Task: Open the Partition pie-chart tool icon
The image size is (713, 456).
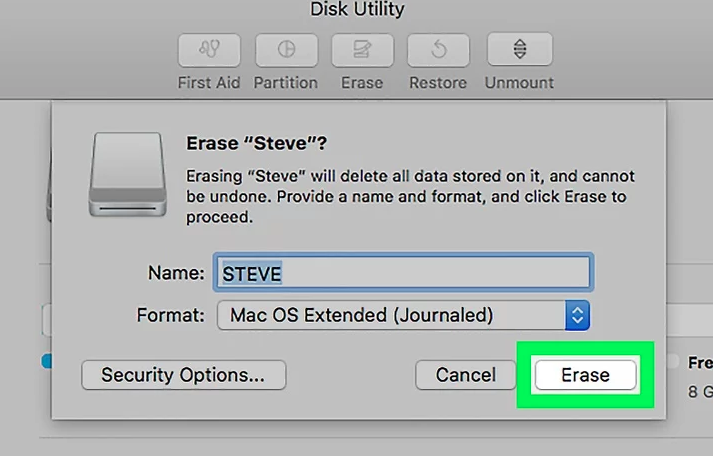Action: [286, 50]
